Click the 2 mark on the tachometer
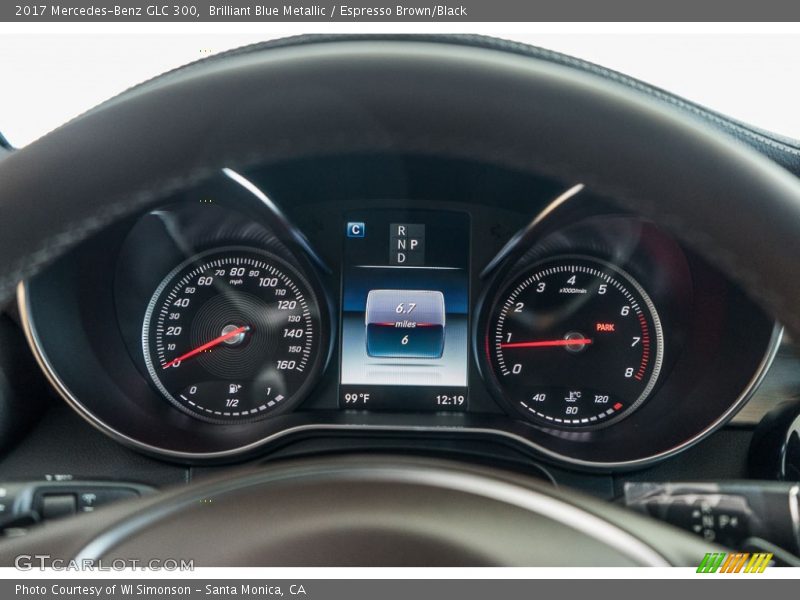 (519, 307)
